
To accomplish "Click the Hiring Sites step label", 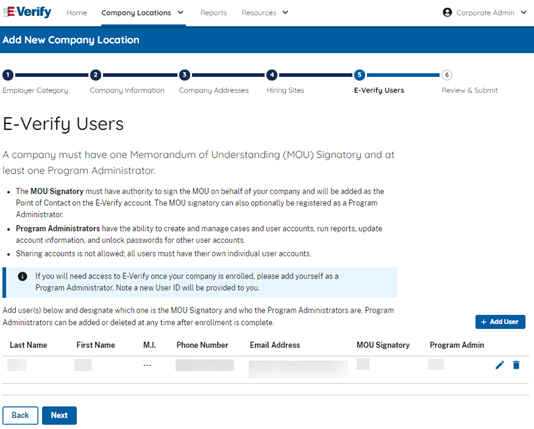I will pyautogui.click(x=285, y=91).
